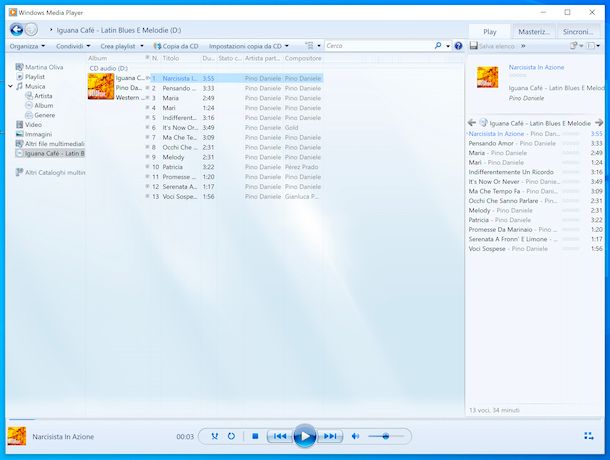
Task: Click the search magnifier icon
Action: click(x=438, y=46)
